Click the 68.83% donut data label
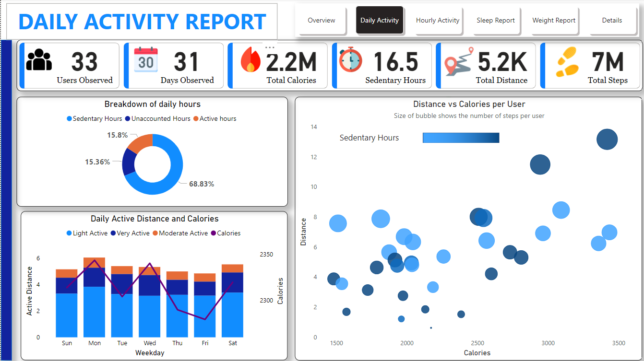644x361 pixels. pos(202,184)
